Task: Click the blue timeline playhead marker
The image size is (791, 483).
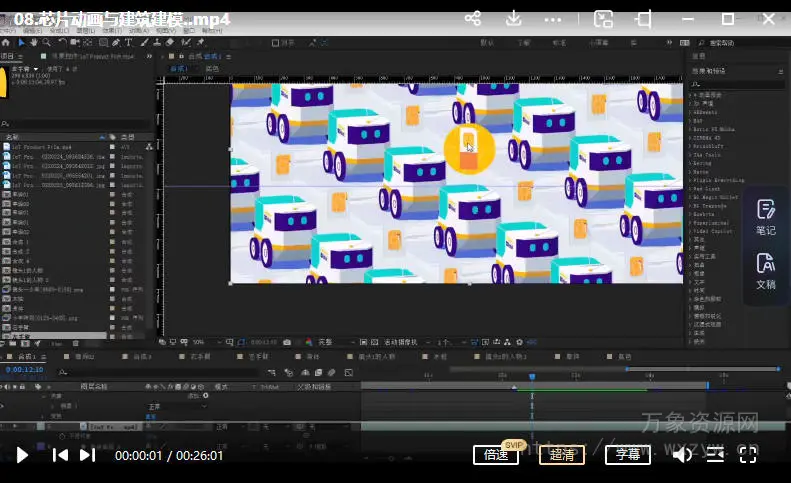Action: coord(532,376)
